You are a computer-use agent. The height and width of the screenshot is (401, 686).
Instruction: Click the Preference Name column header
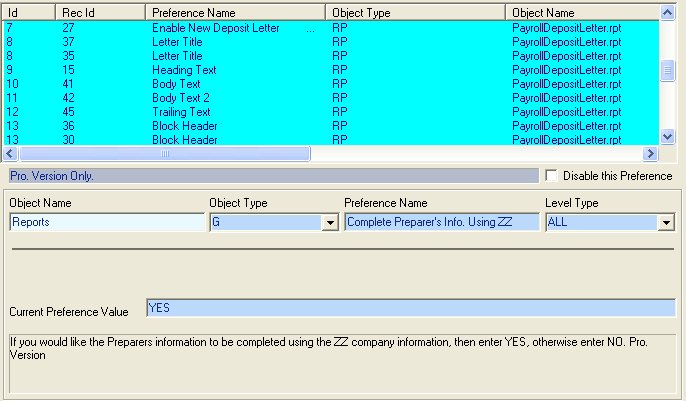(x=236, y=13)
